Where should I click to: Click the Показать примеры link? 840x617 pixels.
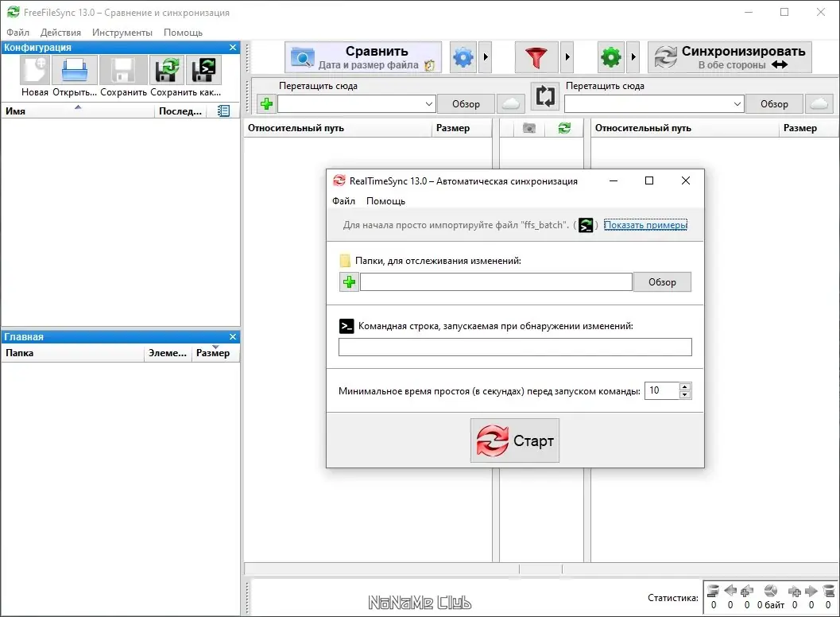[x=645, y=225]
